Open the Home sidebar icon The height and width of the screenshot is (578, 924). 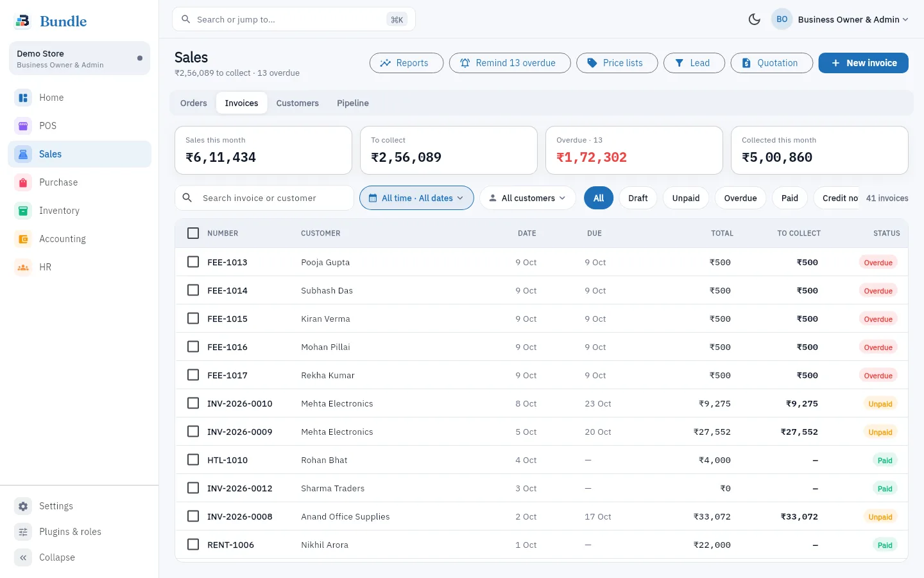(x=23, y=98)
